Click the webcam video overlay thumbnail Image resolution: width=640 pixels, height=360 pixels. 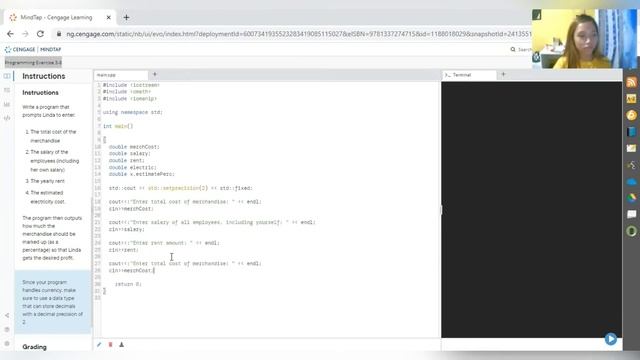coord(584,39)
